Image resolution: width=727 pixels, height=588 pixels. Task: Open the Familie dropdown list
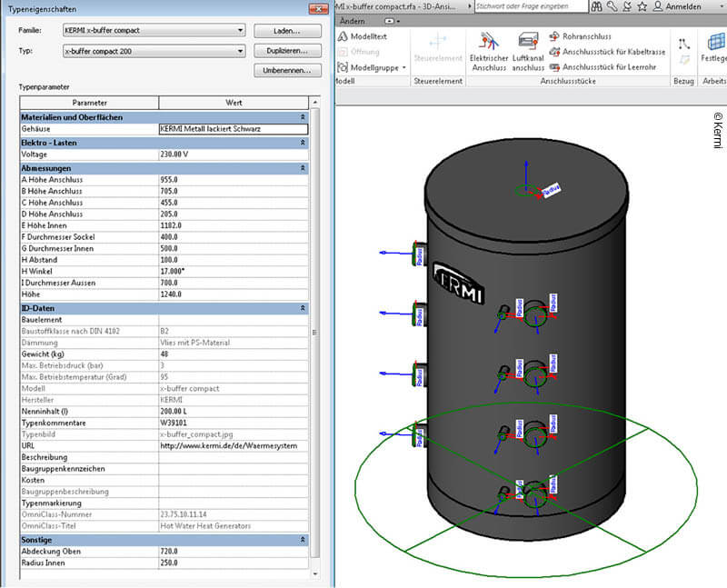240,30
